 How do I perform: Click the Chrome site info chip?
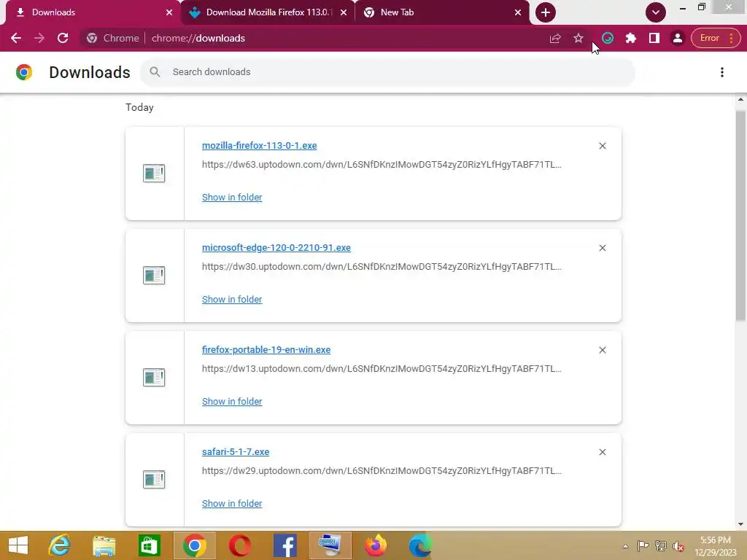[113, 38]
